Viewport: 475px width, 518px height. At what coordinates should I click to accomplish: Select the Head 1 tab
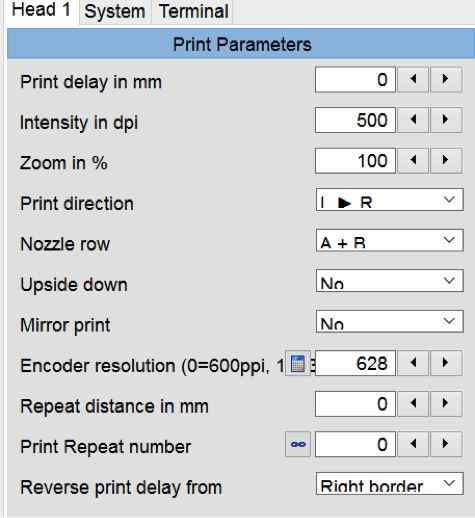(x=42, y=11)
